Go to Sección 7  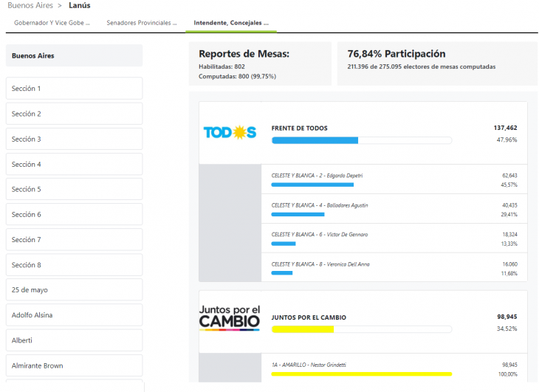(x=75, y=239)
